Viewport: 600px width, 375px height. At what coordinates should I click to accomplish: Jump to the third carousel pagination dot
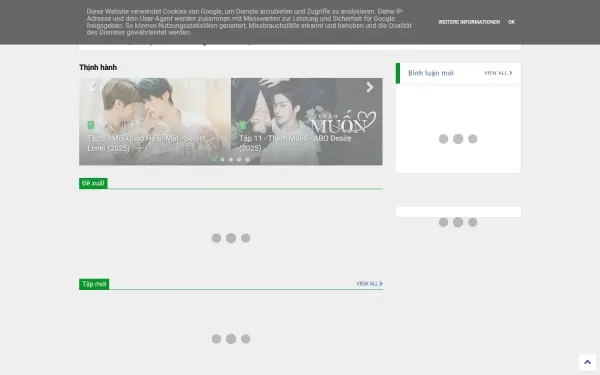pos(231,160)
